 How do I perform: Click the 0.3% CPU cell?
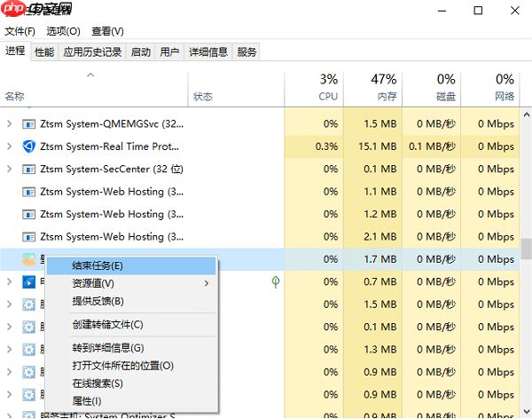pyautogui.click(x=314, y=146)
